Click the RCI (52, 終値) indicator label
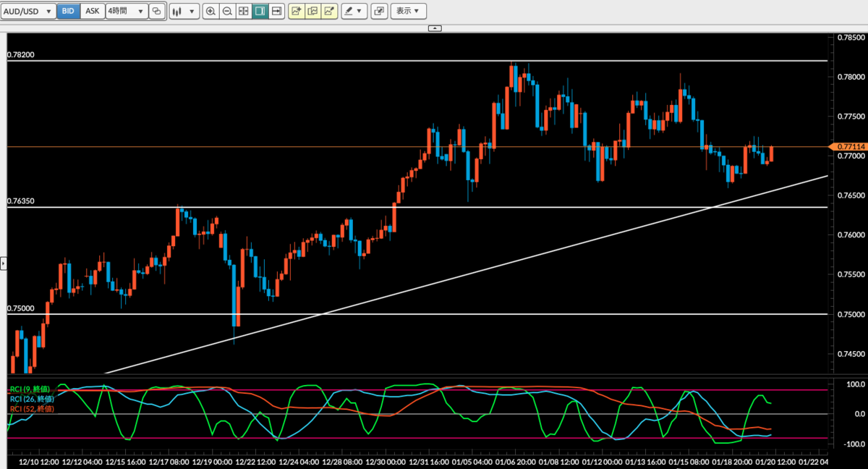Screen dimensions: 868x469 [32, 409]
